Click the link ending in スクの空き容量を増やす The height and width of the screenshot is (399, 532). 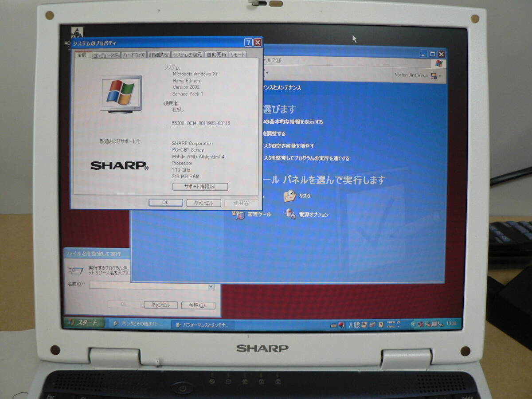point(289,146)
